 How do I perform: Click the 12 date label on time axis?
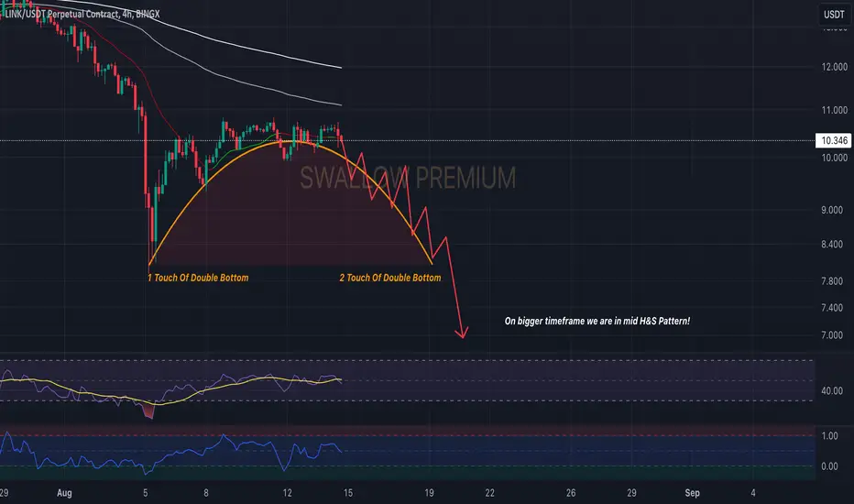[287, 493]
